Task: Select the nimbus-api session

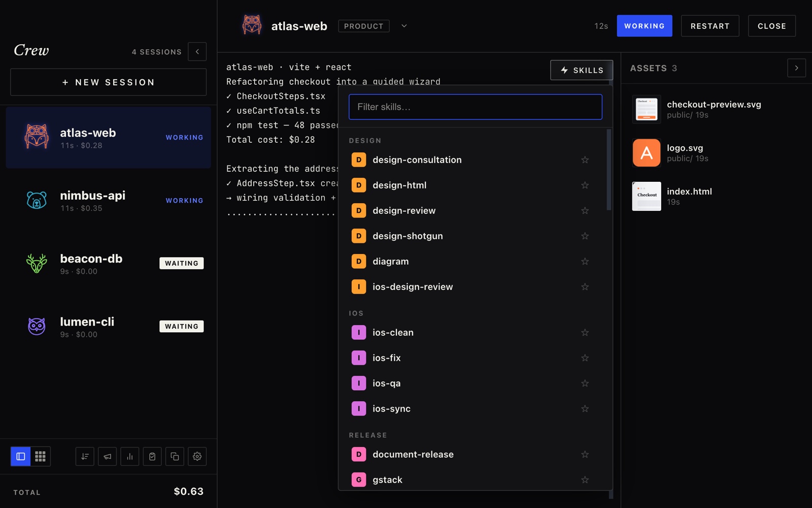Action: tap(108, 200)
